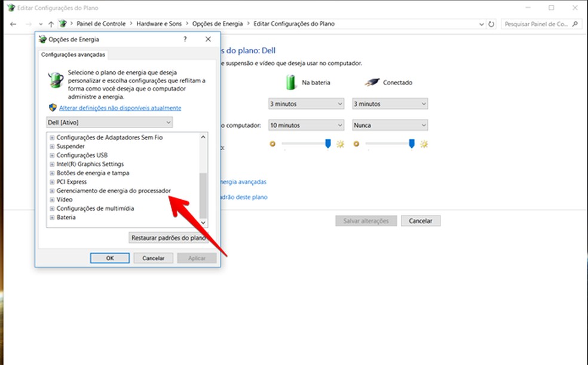Image resolution: width=588 pixels, height=365 pixels.
Task: Select Gerenciamento de energia do processador text
Action: tap(114, 191)
